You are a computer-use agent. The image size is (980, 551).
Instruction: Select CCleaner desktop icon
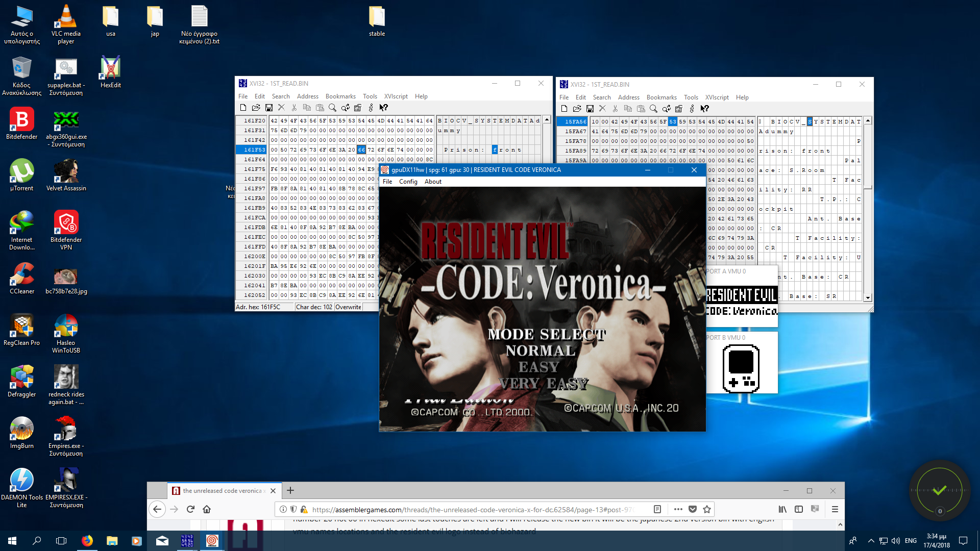22,278
